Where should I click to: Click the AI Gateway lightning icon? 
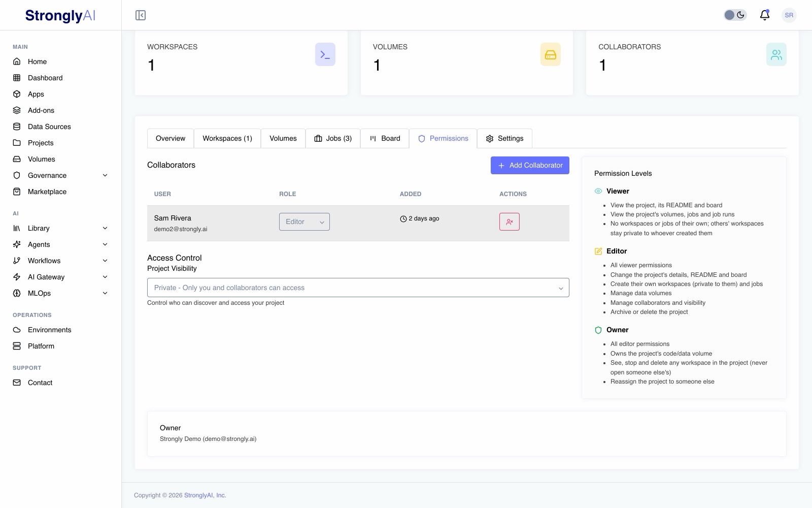[x=17, y=277]
